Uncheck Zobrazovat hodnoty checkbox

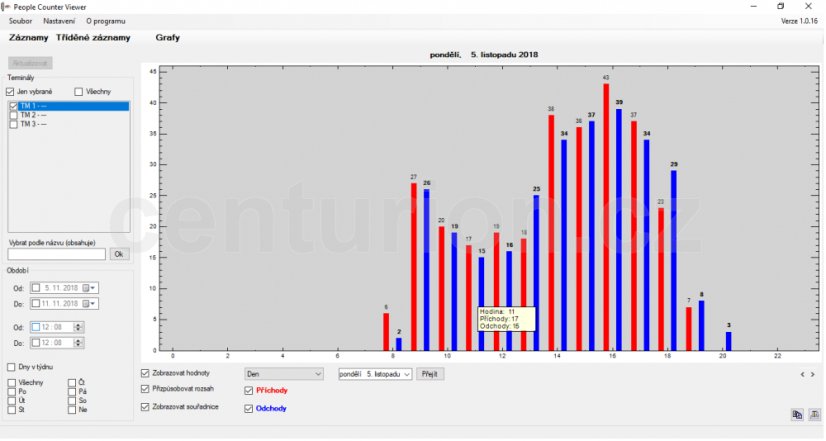click(145, 374)
